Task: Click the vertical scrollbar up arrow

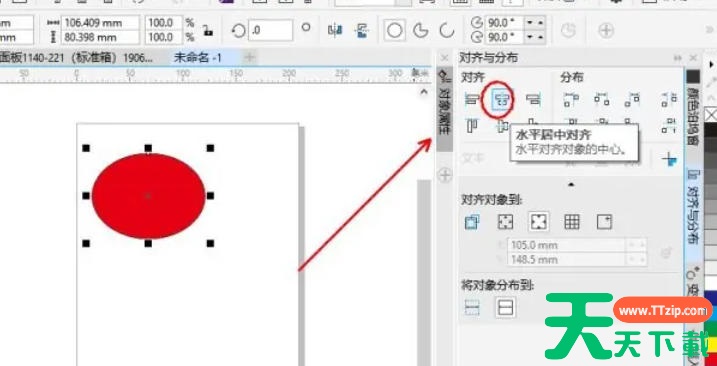Action: pyautogui.click(x=424, y=92)
